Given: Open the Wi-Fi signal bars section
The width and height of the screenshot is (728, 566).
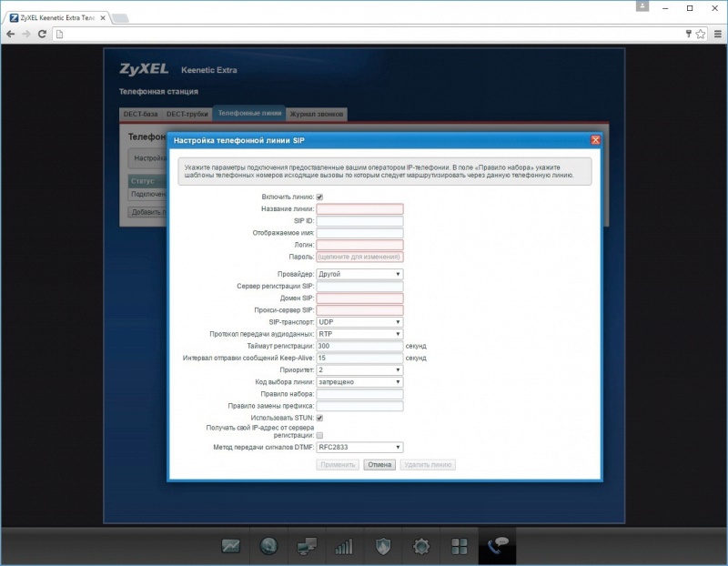Looking at the screenshot, I should click(345, 546).
